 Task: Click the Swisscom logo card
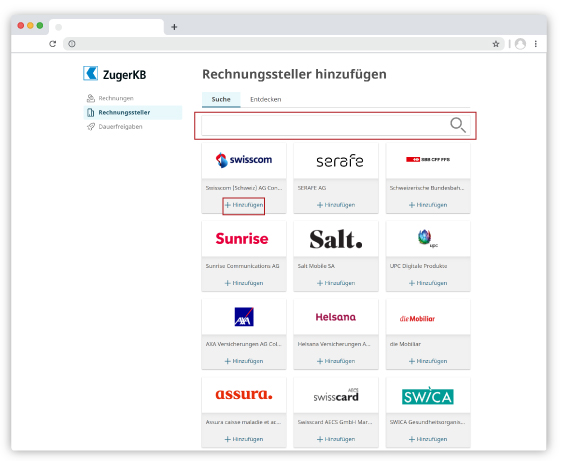(x=244, y=160)
